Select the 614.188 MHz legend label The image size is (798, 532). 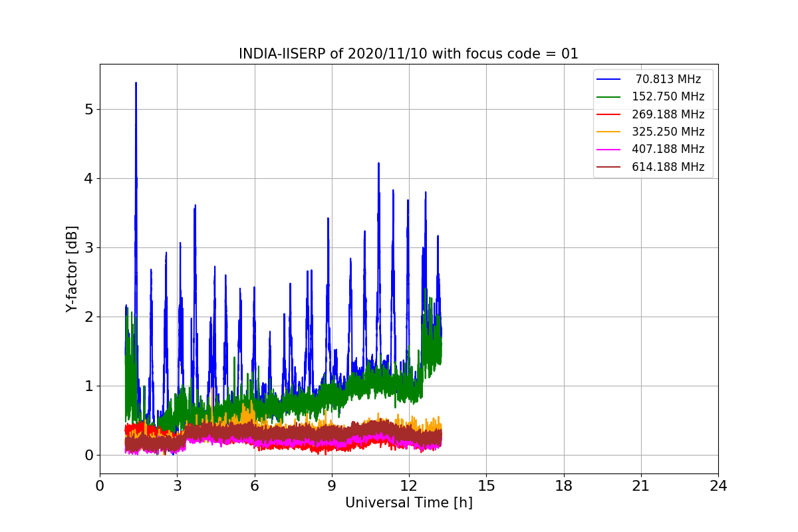click(668, 167)
